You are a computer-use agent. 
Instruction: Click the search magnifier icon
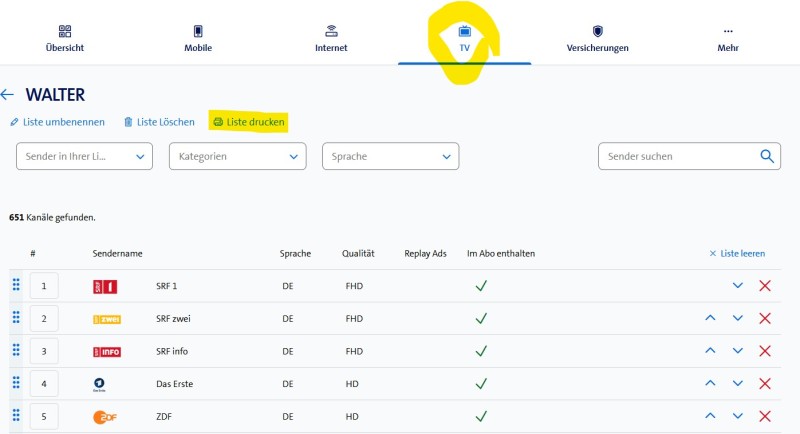coord(767,156)
